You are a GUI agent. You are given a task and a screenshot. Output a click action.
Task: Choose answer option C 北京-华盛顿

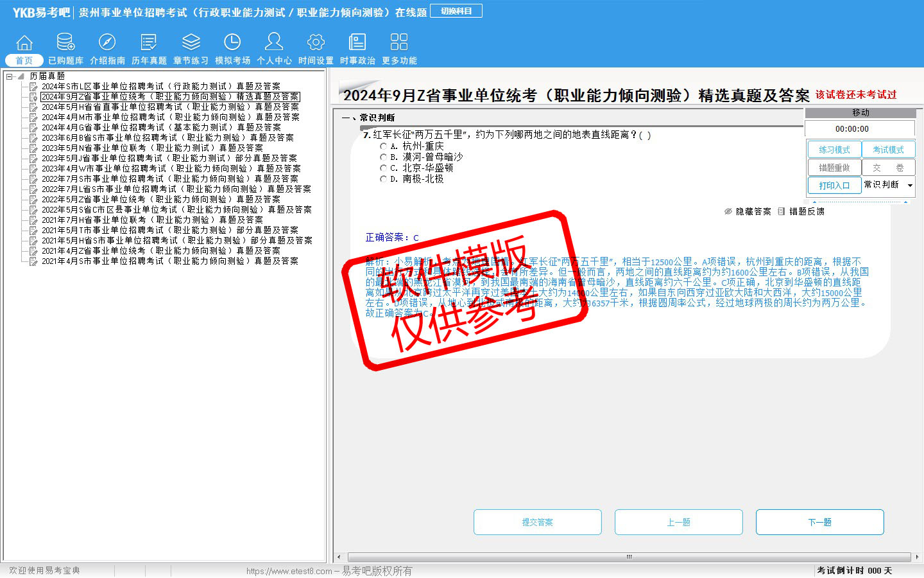383,168
